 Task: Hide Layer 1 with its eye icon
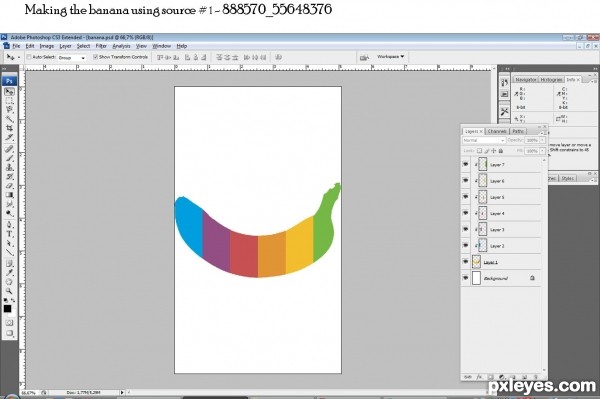pyautogui.click(x=466, y=262)
